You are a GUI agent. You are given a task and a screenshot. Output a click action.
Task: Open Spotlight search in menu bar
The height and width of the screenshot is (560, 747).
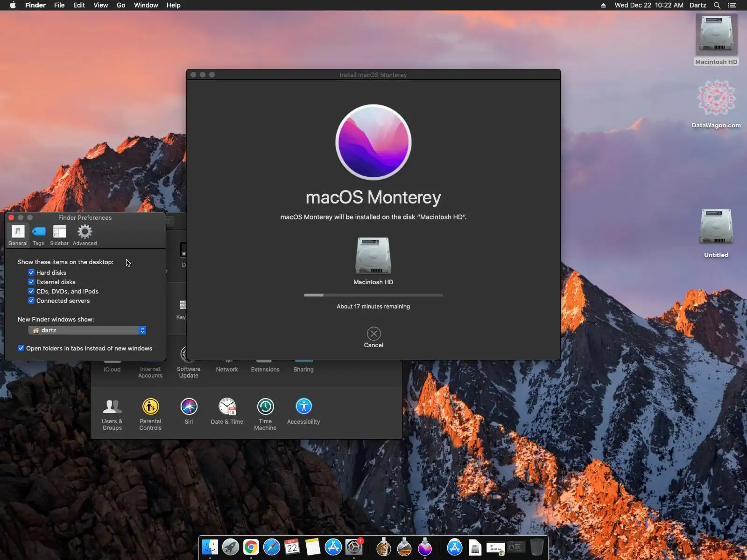pyautogui.click(x=717, y=5)
